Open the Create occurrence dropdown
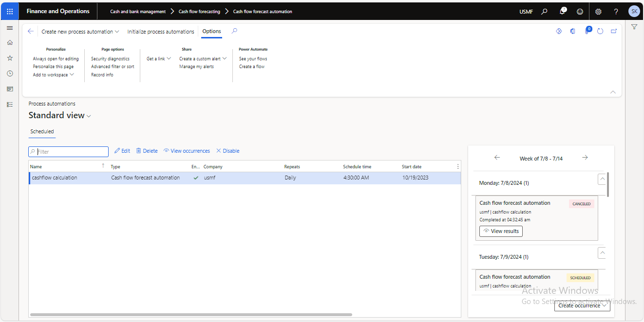The height and width of the screenshot is (322, 644). (582, 305)
